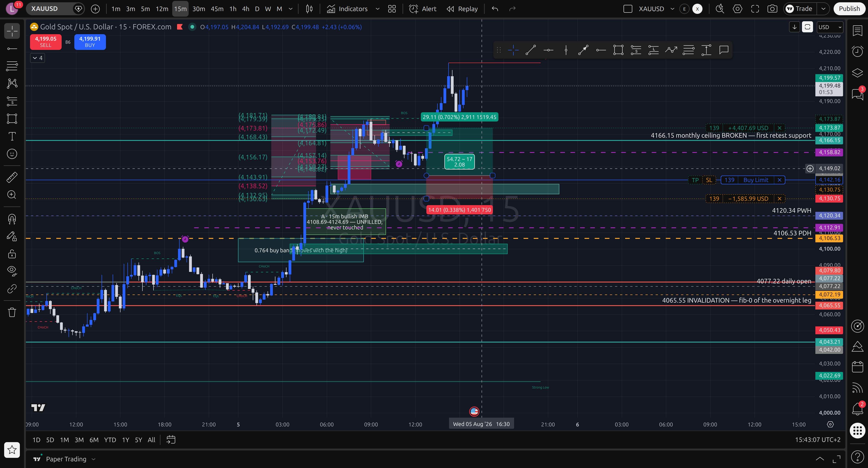Toggle auto-fit price scale button
Screen dimensions: 868x468
(x=807, y=27)
